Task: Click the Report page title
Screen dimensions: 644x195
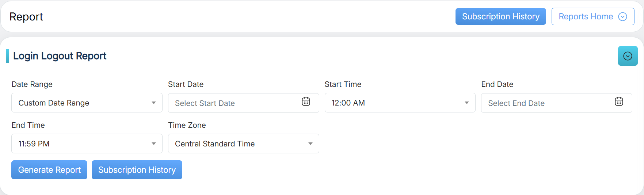Action: click(x=26, y=17)
